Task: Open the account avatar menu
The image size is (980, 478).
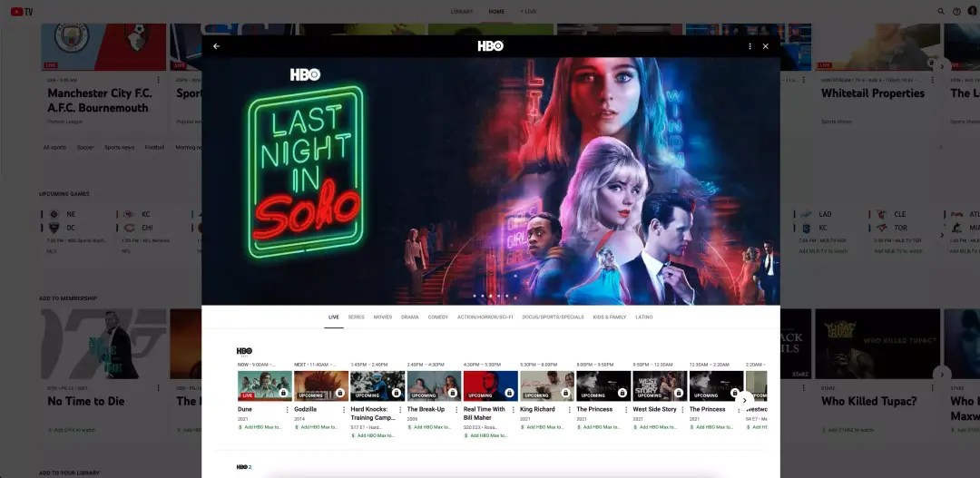Action: [973, 11]
